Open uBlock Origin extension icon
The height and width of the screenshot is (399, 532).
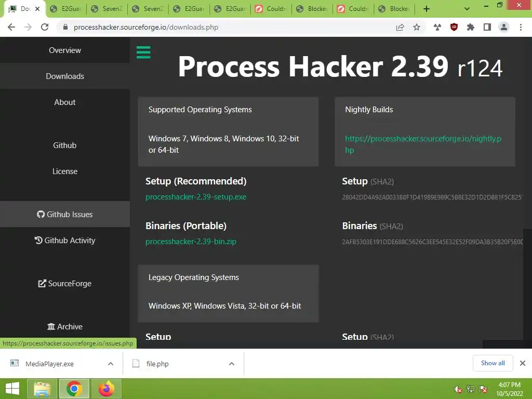pos(454,27)
